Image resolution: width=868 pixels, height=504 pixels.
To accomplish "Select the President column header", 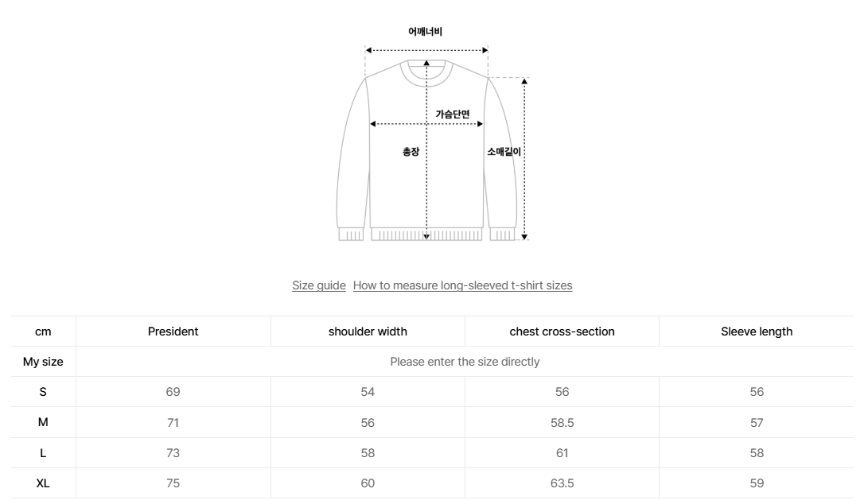I will [x=173, y=331].
